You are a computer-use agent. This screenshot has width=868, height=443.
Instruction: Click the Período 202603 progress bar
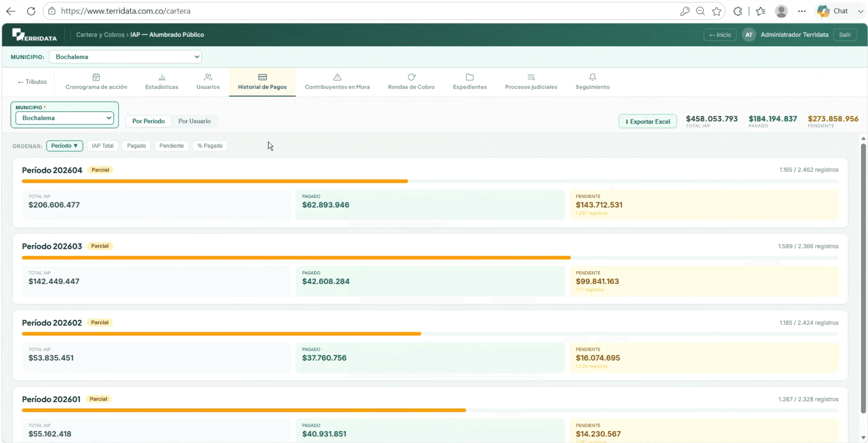tap(430, 258)
